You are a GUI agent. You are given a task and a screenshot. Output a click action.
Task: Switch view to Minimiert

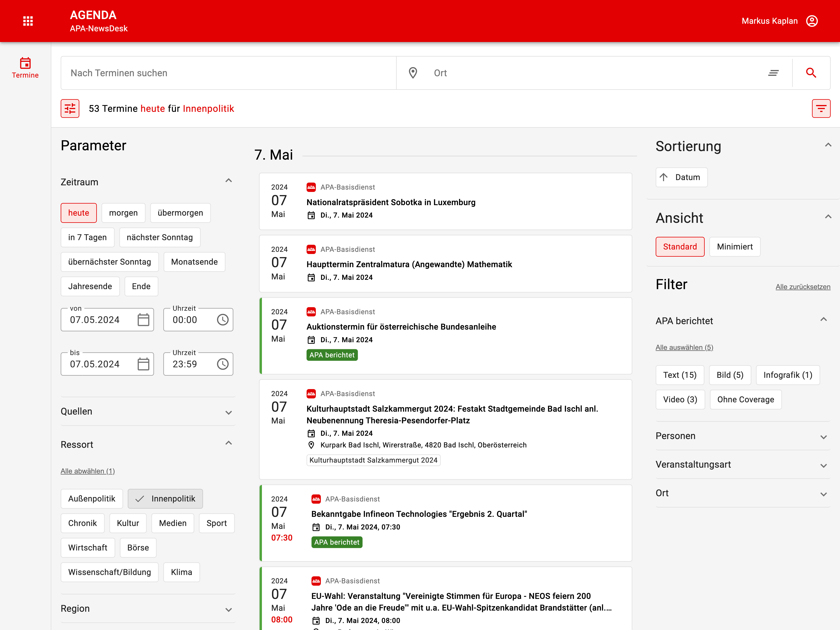click(x=734, y=247)
